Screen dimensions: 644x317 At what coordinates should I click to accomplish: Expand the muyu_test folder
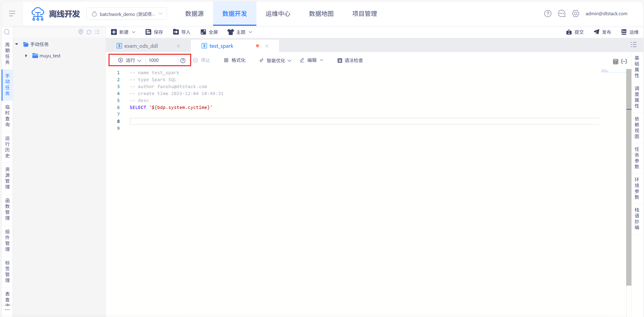tap(26, 56)
